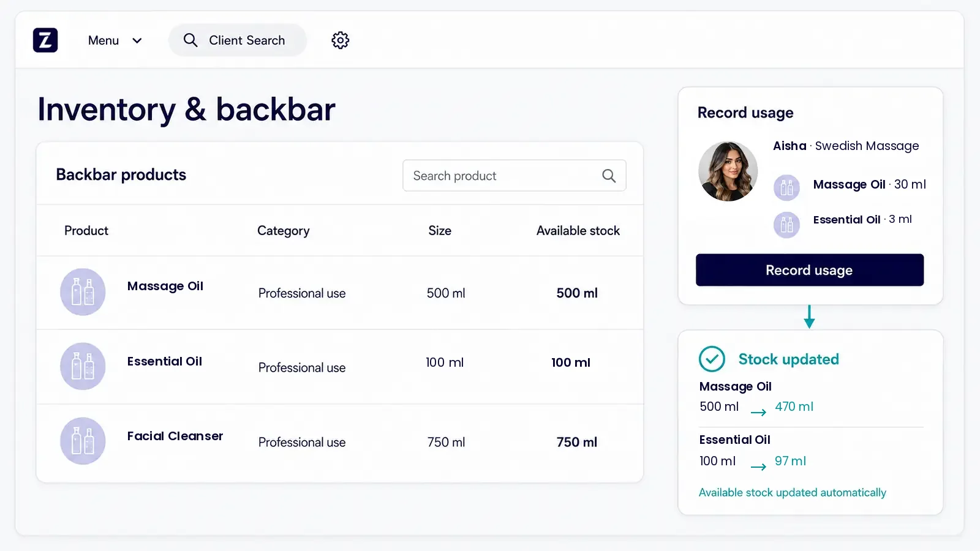The width and height of the screenshot is (980, 551).
Task: Click the Menu chevron arrow
Action: click(x=137, y=40)
